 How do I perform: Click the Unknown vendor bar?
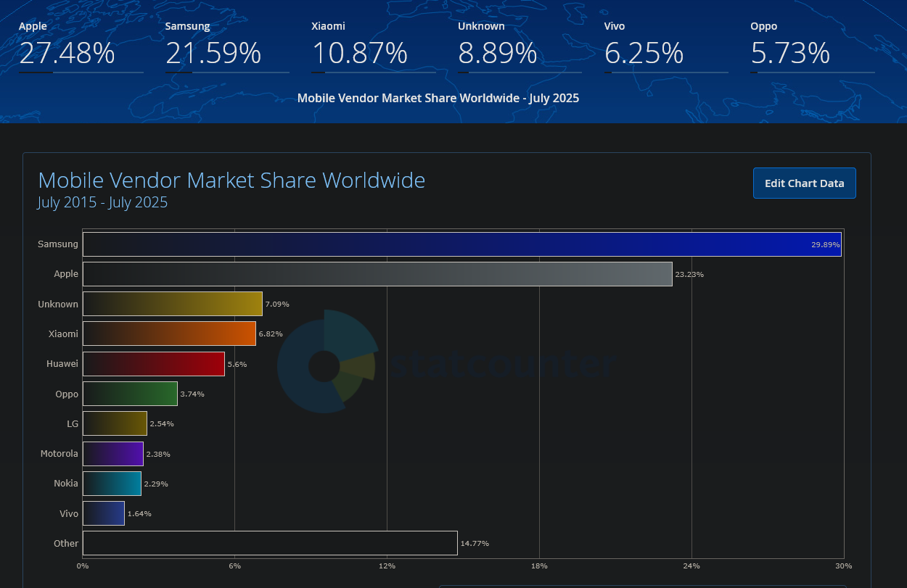pyautogui.click(x=173, y=304)
